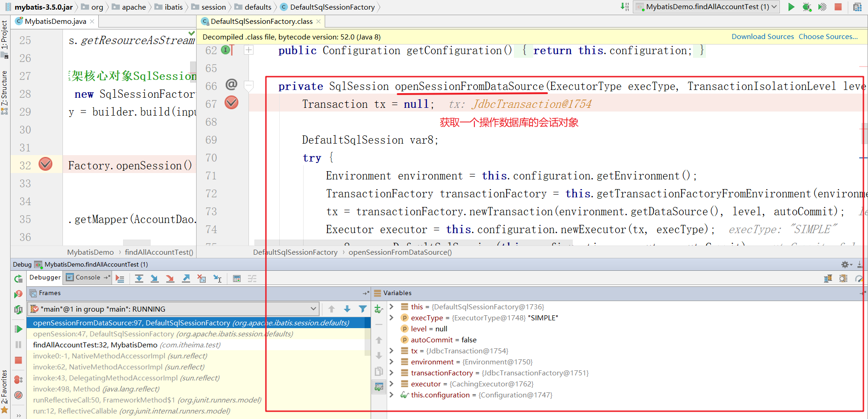Screen dimensions: 868x419
Task: Click the openSessionFromDataSource() editor breadcrumb
Action: [400, 252]
